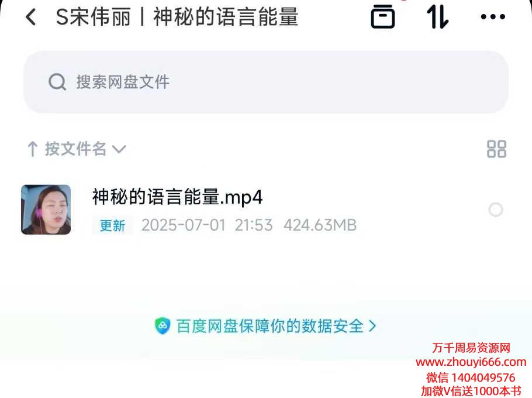This screenshot has width=532, height=398.
Task: Click the 更新 tag on the file
Action: (x=112, y=225)
